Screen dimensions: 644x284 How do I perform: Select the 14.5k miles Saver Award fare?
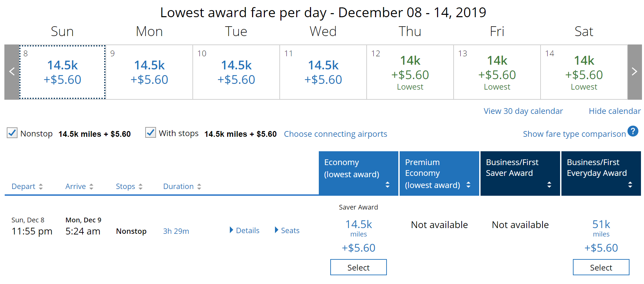point(359,267)
